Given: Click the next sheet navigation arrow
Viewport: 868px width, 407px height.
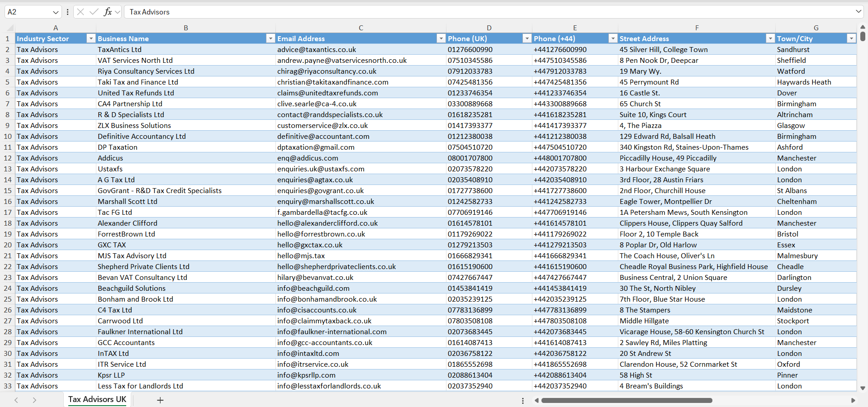Looking at the screenshot, I should coord(34,400).
